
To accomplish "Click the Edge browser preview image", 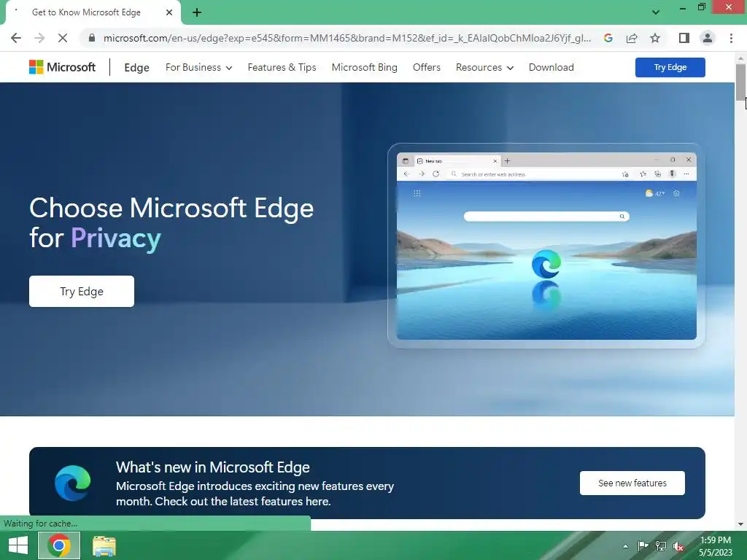I will pyautogui.click(x=546, y=246).
